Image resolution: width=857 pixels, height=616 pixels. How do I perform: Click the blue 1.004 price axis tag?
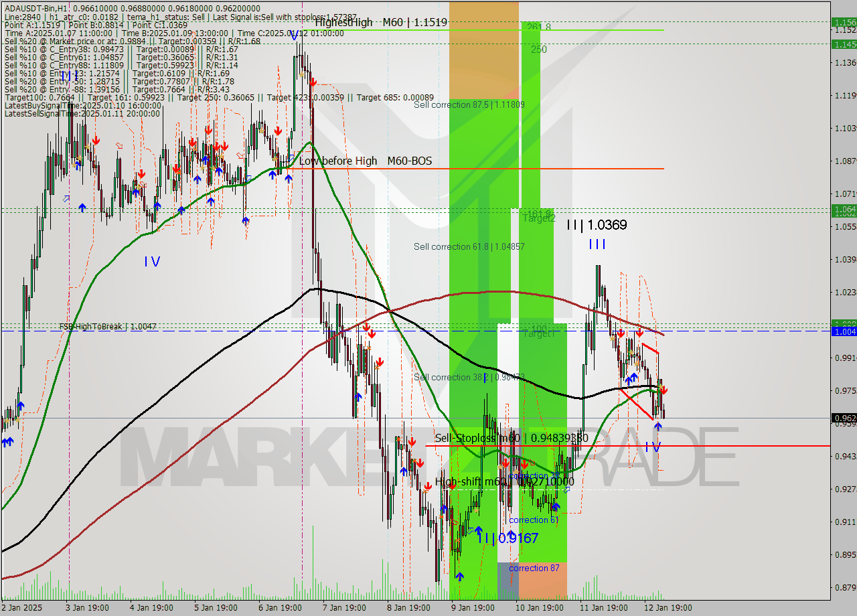pyautogui.click(x=844, y=331)
